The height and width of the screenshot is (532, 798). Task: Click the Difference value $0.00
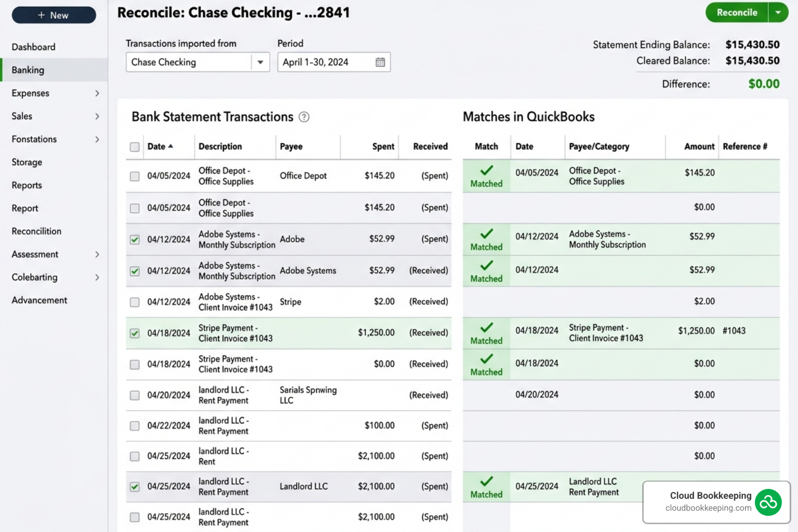764,84
